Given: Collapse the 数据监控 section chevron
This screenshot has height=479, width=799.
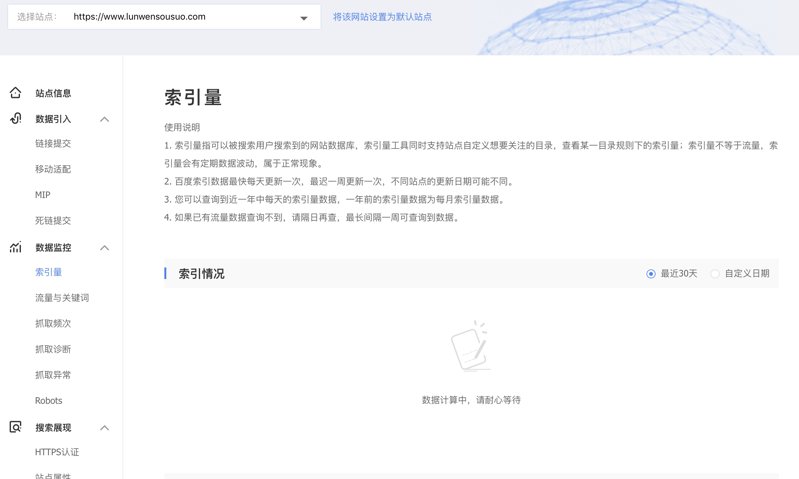Looking at the screenshot, I should 104,248.
